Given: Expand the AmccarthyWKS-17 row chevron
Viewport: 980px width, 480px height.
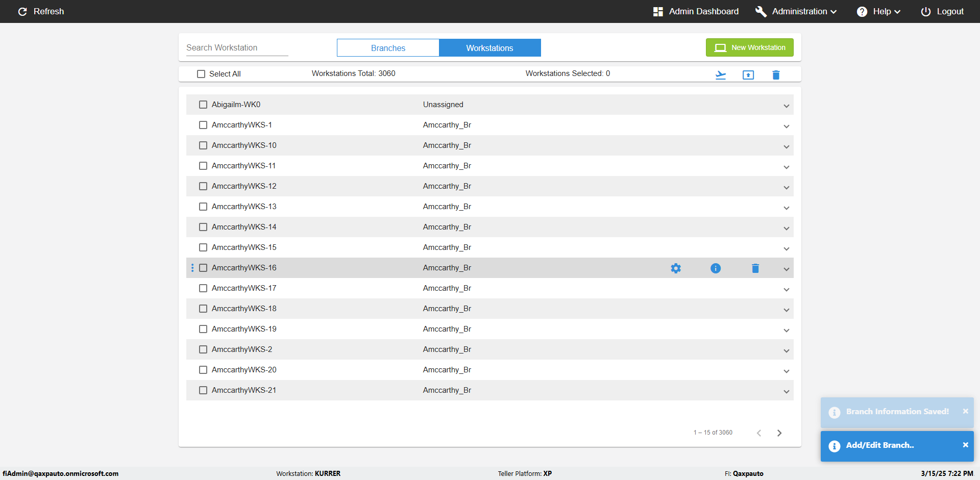Looking at the screenshot, I should [x=786, y=290].
